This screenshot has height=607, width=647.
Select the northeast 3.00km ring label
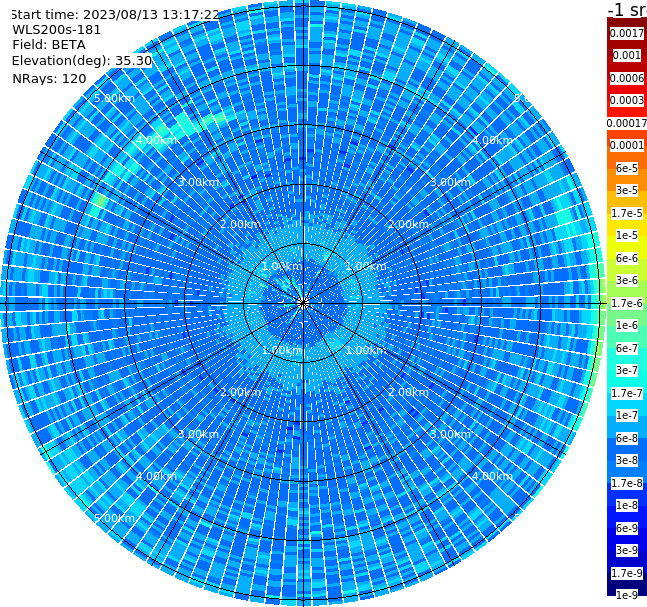click(x=450, y=182)
